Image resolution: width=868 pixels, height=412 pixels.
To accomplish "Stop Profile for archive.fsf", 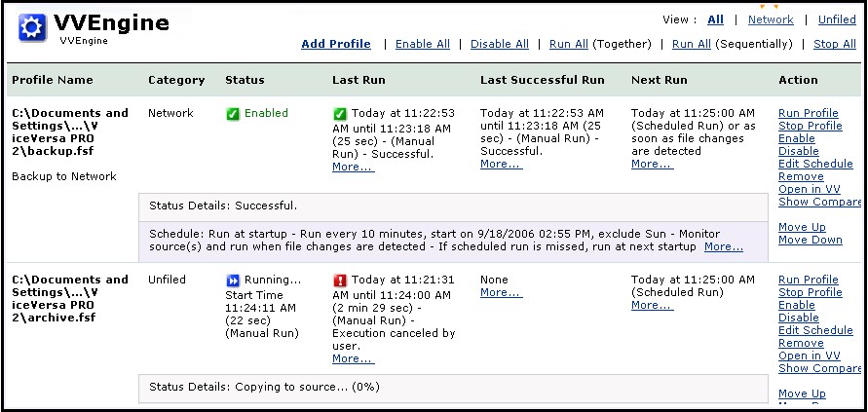I will coord(810,292).
